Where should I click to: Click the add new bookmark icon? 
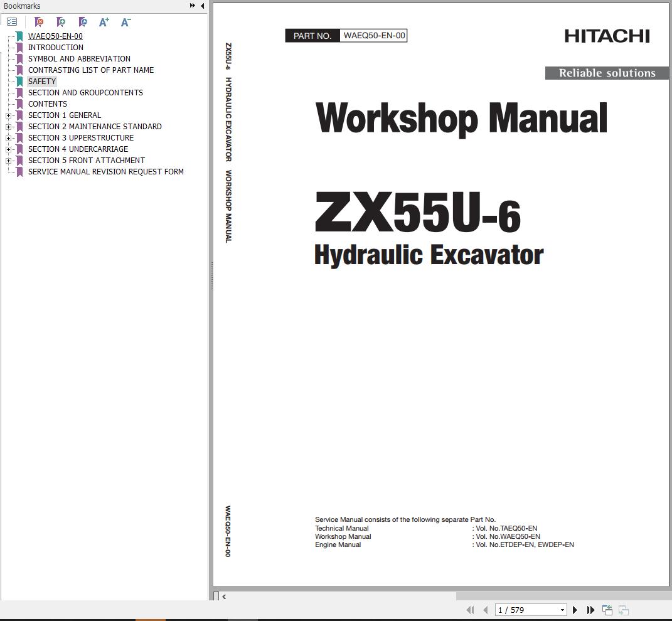point(61,22)
